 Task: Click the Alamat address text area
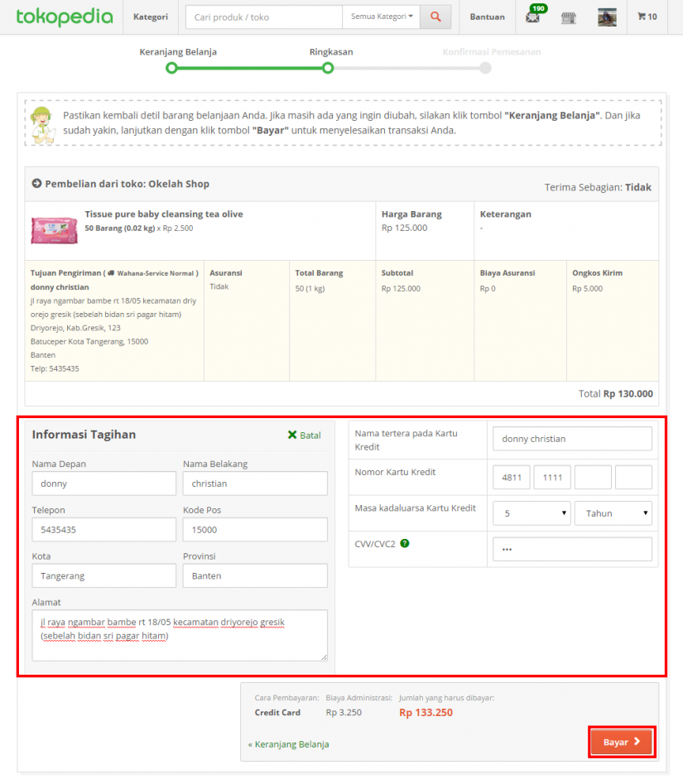click(x=179, y=635)
